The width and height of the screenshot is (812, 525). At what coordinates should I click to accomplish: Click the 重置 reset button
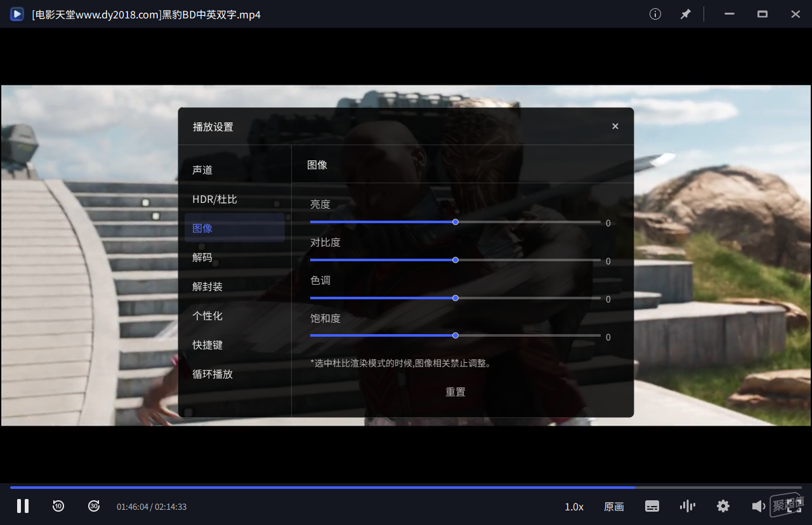455,392
